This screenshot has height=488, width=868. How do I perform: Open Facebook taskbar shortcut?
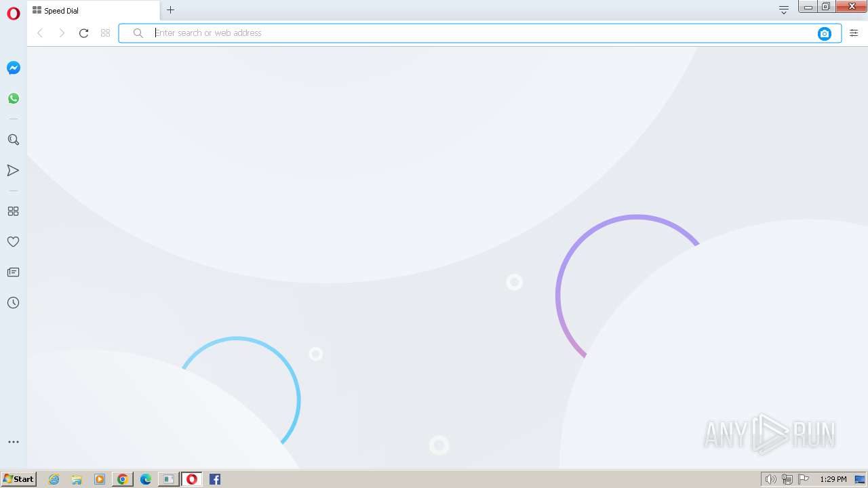[x=215, y=479]
